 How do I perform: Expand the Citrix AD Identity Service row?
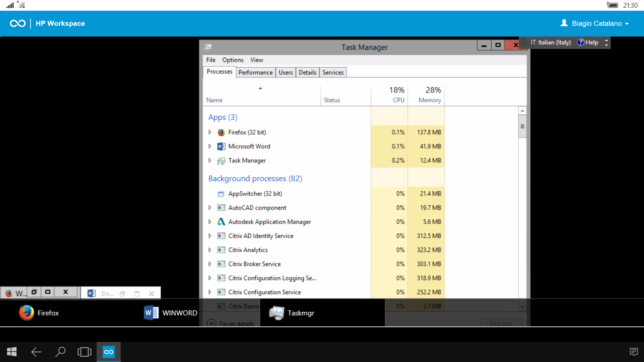[x=210, y=236]
